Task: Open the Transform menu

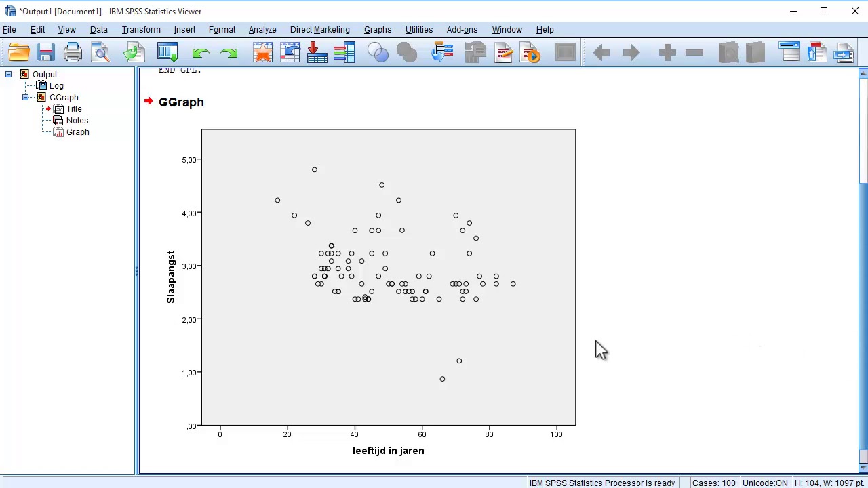Action: pyautogui.click(x=141, y=30)
